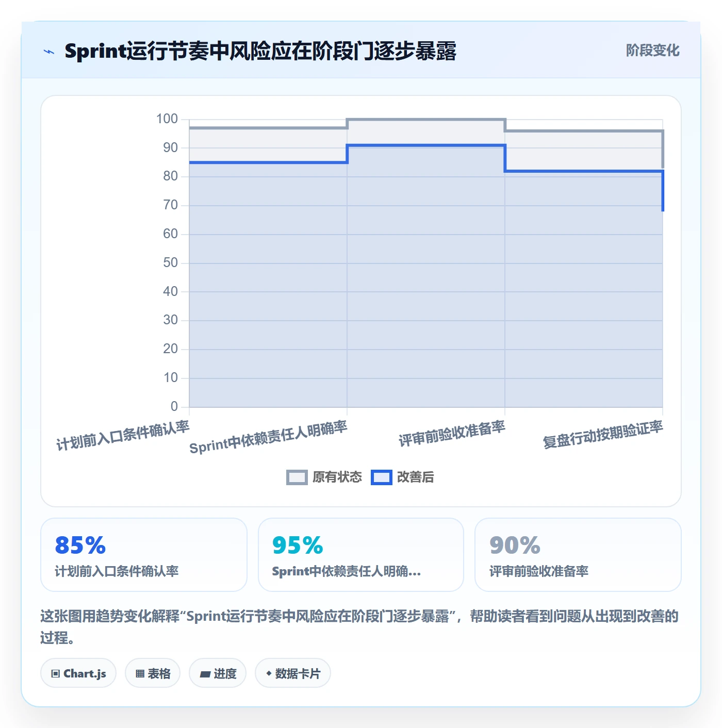This screenshot has height=728, width=722.
Task: Click the Chart.js tag icon
Action: click(x=56, y=673)
